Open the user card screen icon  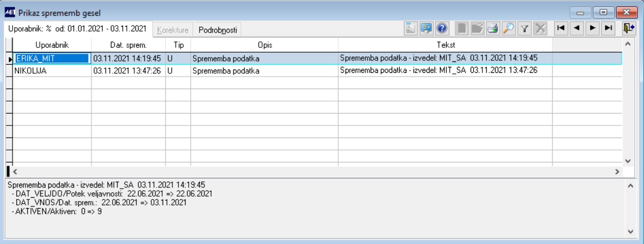click(x=426, y=28)
